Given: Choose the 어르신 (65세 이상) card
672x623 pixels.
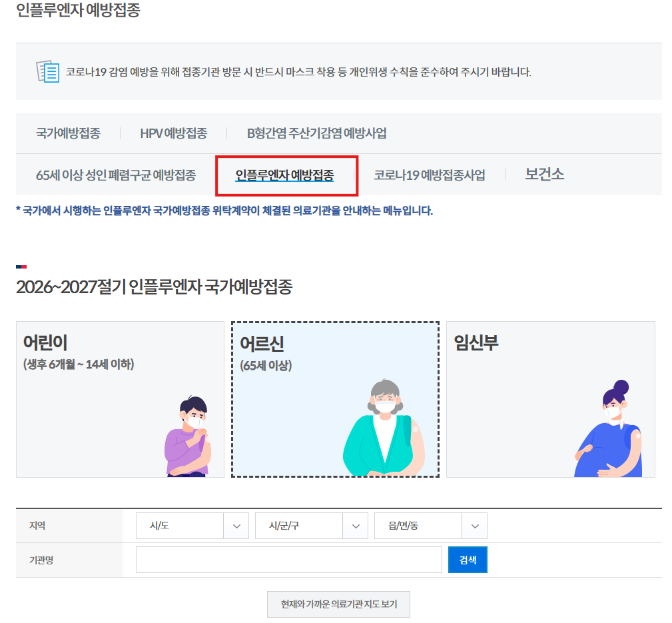Looking at the screenshot, I should coord(335,399).
